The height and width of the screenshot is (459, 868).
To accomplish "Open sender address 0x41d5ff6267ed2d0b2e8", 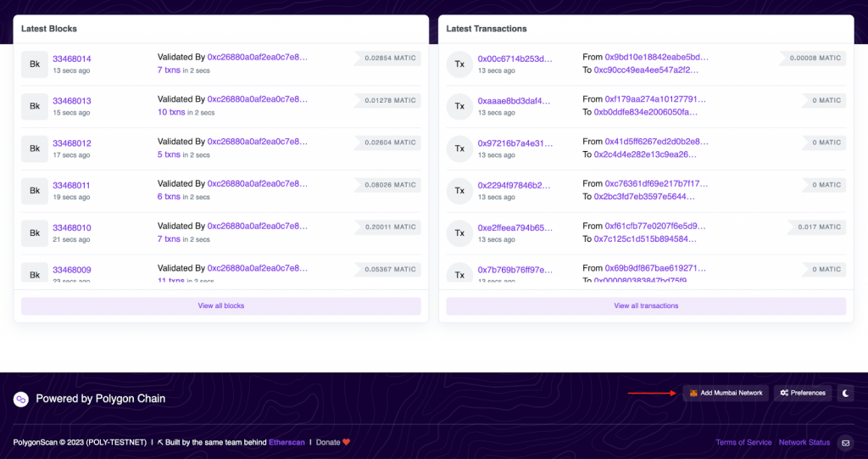I will (x=657, y=142).
